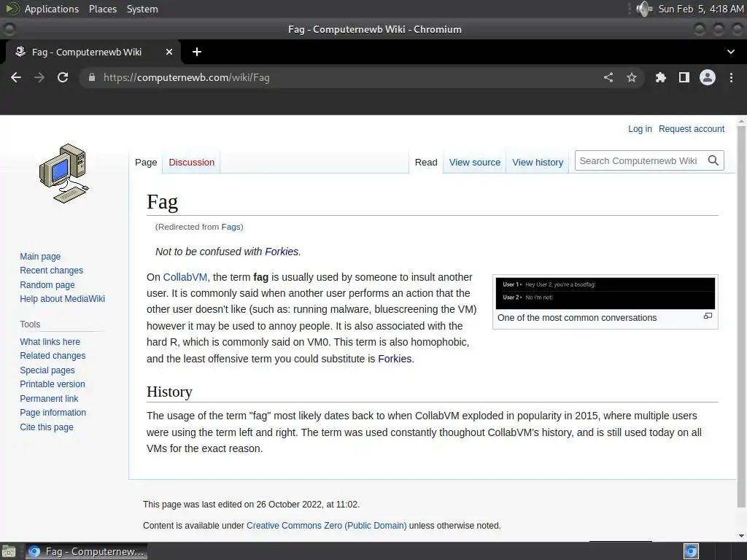Bookmark this page with the star icon

pyautogui.click(x=632, y=77)
